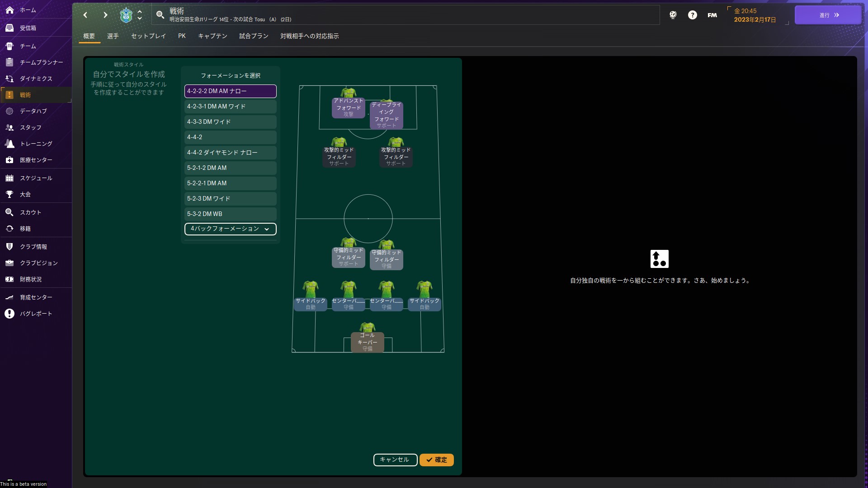Click the help question mark icon

tap(692, 15)
